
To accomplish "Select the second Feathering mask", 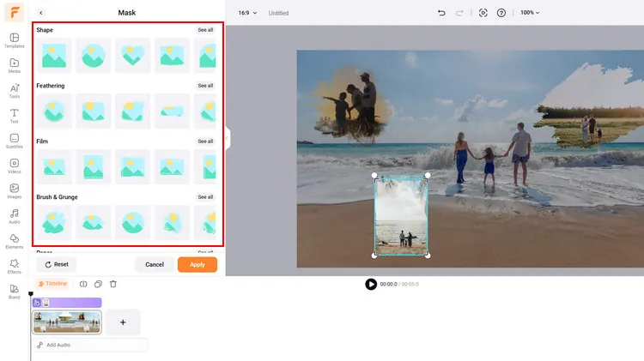I will pyautogui.click(x=94, y=111).
